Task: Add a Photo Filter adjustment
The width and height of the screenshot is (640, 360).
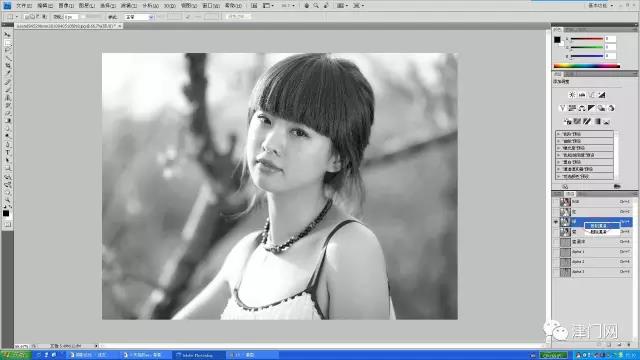Action: coord(601,108)
